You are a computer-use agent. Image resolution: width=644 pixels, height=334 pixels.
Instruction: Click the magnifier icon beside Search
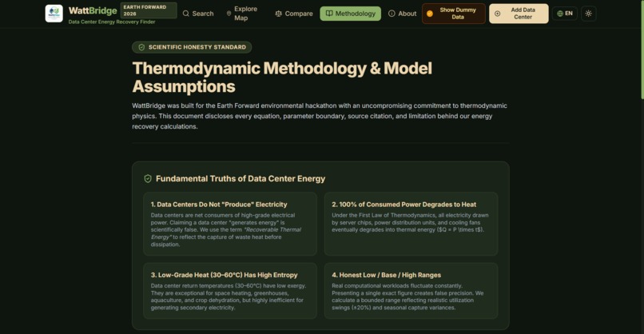[185, 14]
